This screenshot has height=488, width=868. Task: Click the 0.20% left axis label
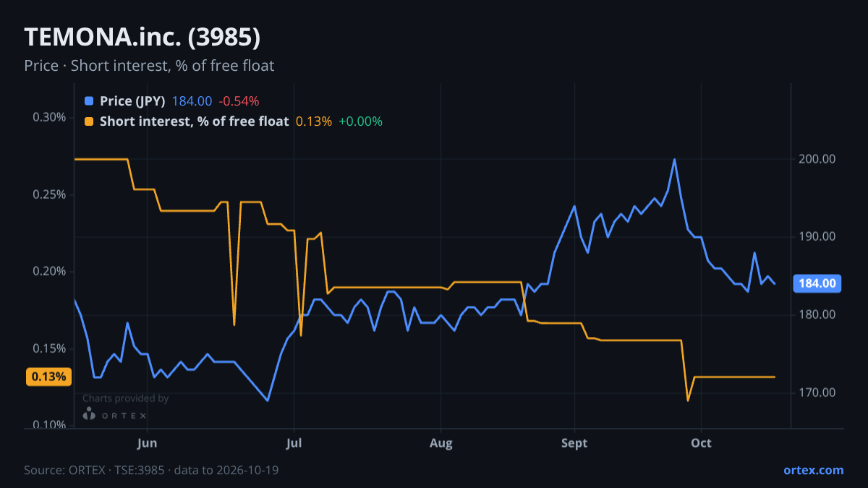tap(50, 271)
